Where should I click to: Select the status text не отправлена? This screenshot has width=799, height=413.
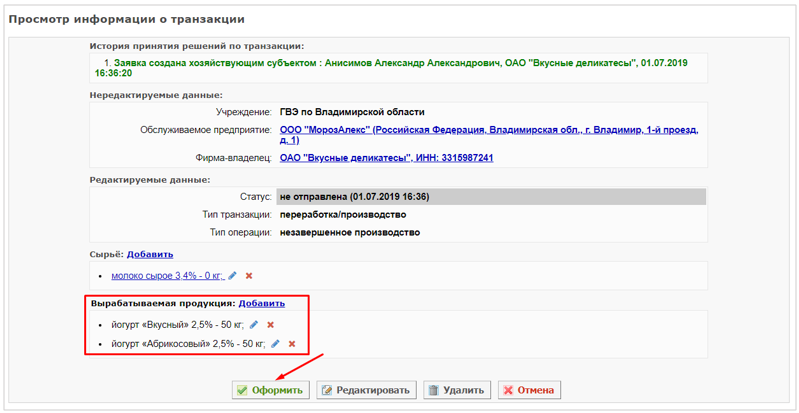(355, 197)
